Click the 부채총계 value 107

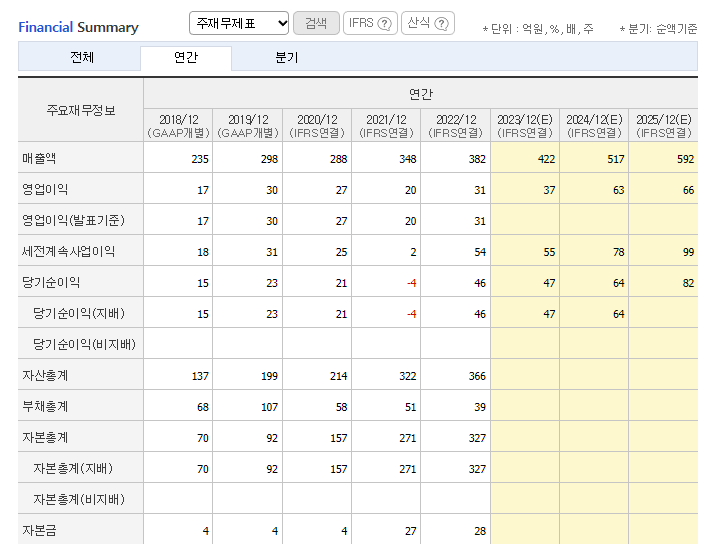(269, 407)
